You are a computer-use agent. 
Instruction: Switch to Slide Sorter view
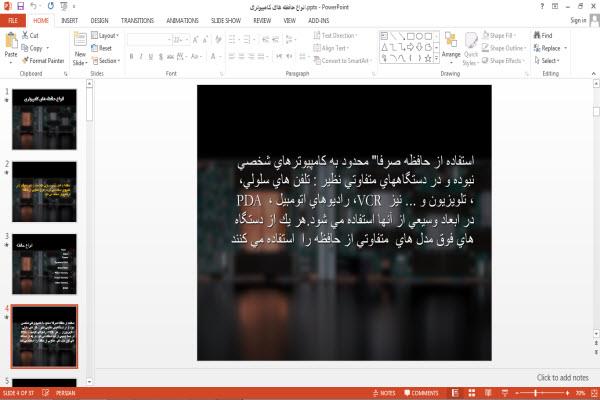click(x=472, y=393)
